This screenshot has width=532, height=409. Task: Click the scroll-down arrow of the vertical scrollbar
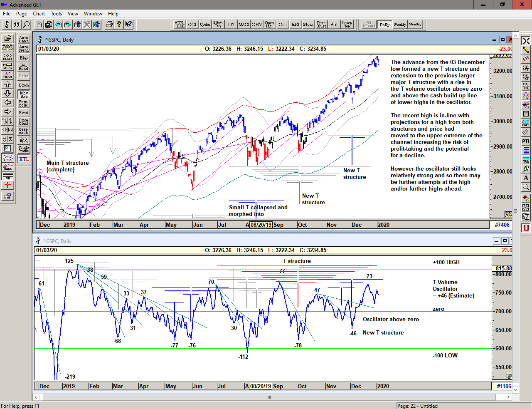coord(516,390)
